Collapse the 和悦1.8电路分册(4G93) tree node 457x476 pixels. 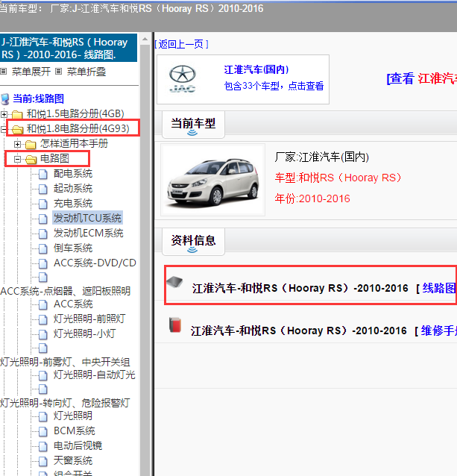point(3,130)
